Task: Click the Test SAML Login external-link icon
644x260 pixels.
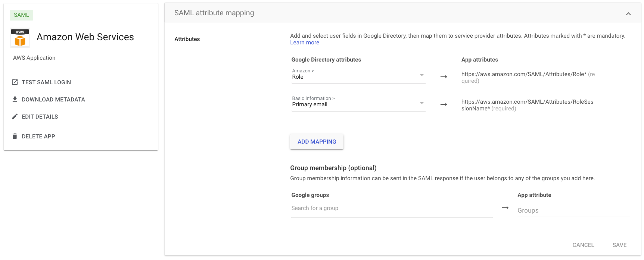Action: (15, 82)
